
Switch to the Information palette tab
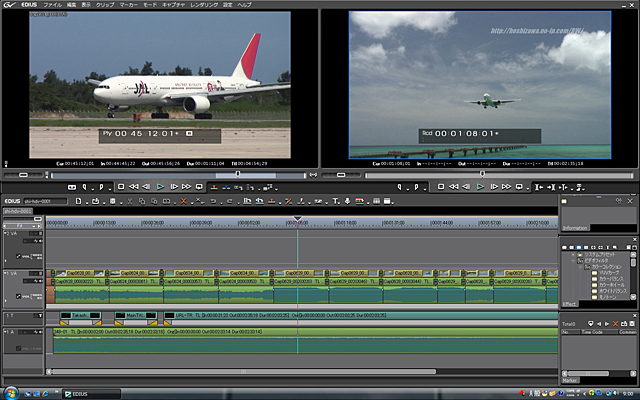tap(575, 228)
